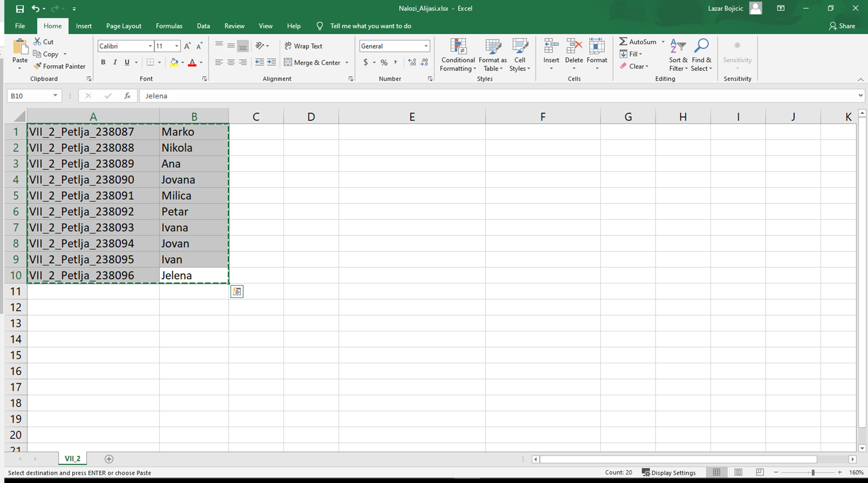Open the Sort & Filter tool
The height and width of the screenshot is (483, 868).
point(678,55)
